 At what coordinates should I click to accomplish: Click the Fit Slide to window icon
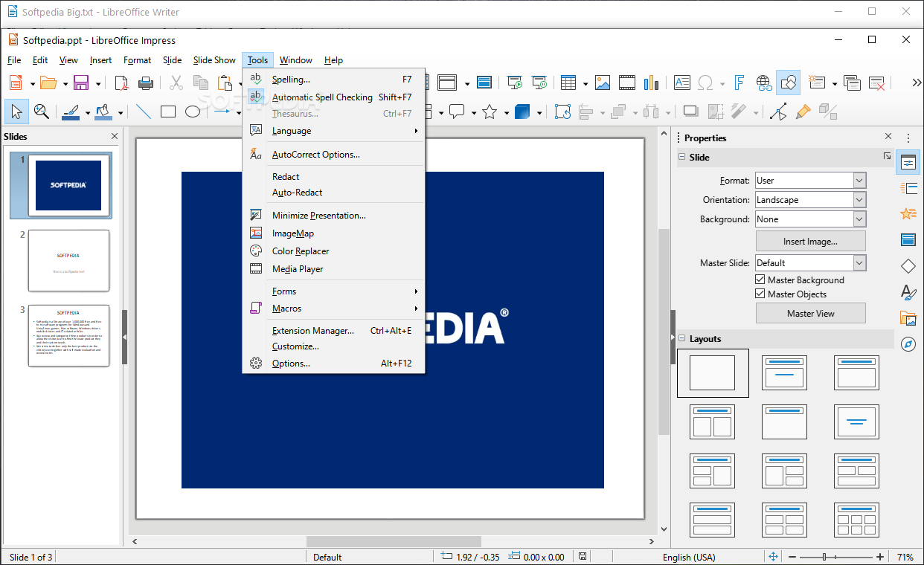pyautogui.click(x=773, y=557)
